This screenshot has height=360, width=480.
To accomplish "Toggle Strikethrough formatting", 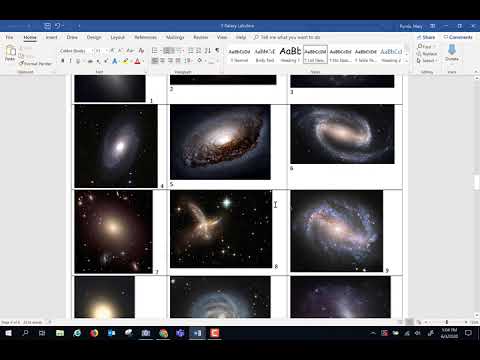I will 90,61.
